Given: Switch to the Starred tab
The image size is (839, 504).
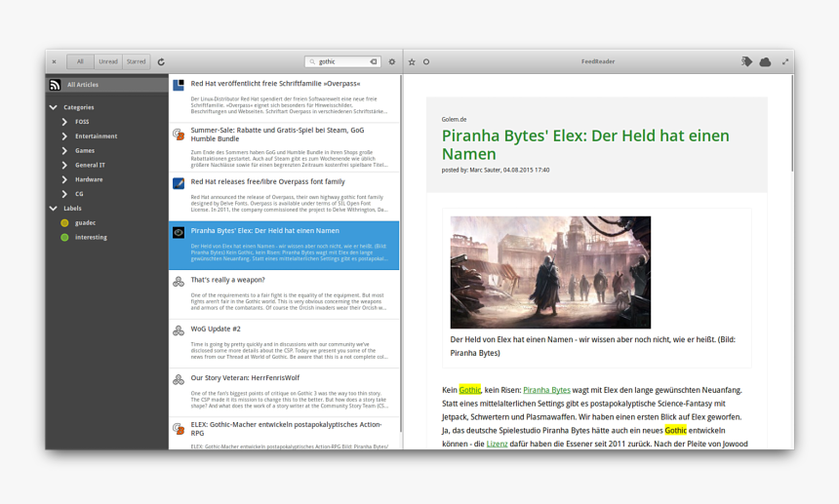Looking at the screenshot, I should (x=136, y=61).
